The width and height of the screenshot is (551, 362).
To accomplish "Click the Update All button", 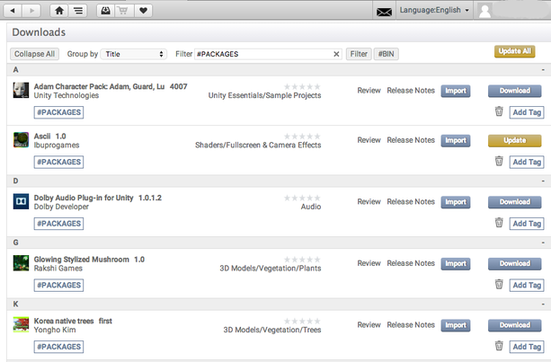I will pos(515,51).
